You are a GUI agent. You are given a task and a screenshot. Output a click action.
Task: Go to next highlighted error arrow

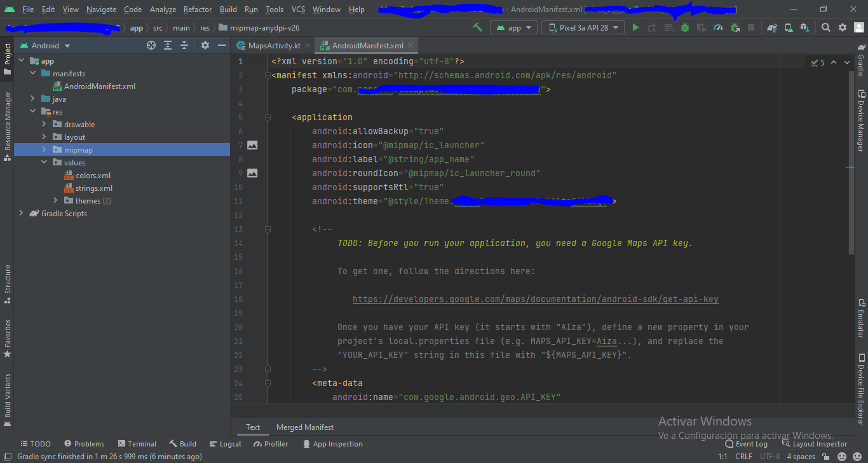tap(848, 62)
